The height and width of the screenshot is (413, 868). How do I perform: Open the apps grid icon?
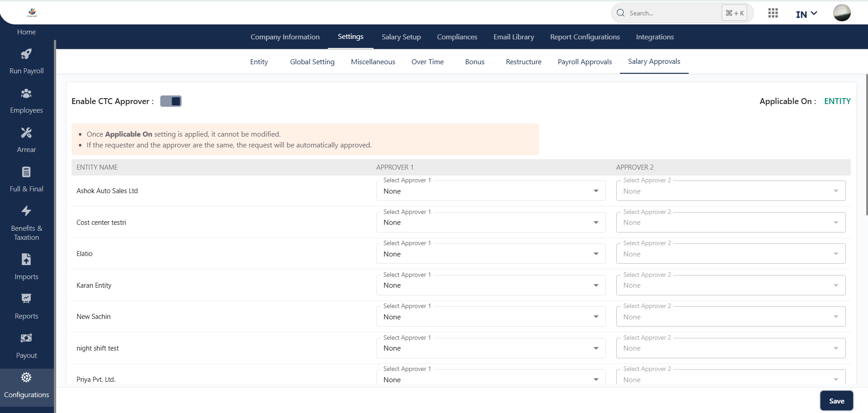pos(773,13)
